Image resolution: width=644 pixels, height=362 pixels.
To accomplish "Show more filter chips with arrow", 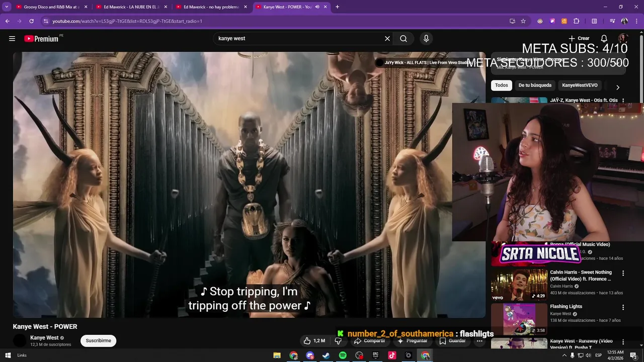I will 618,87.
